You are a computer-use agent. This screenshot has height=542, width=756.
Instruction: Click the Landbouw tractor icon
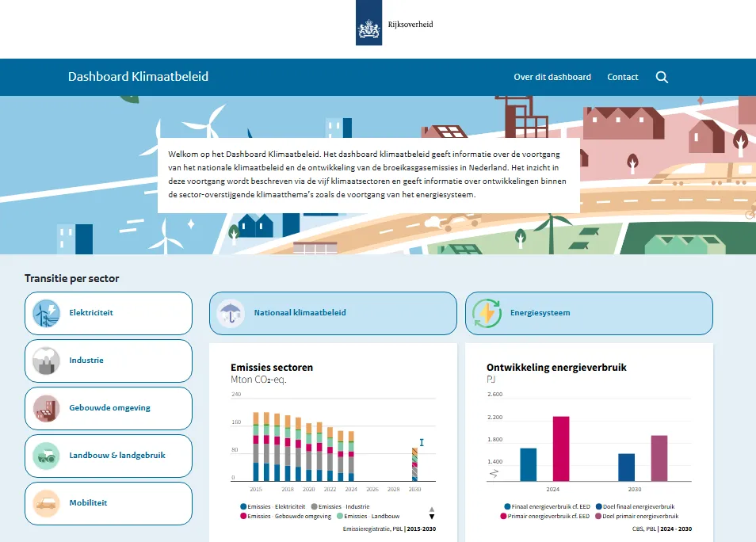(46, 456)
